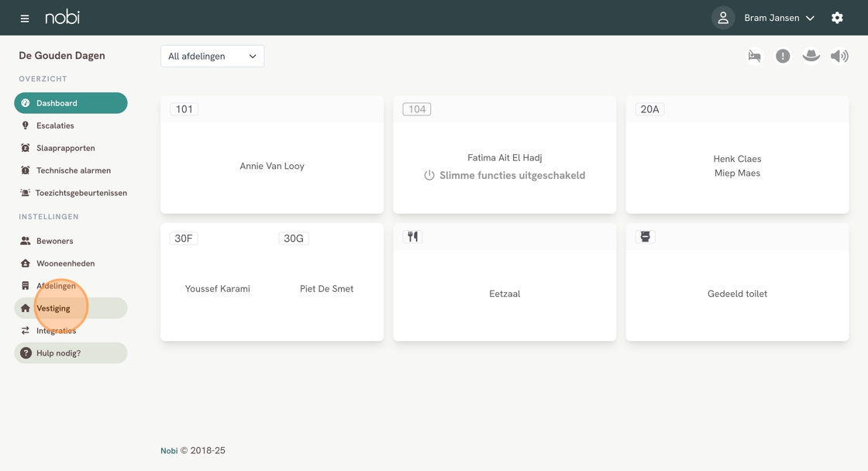Image resolution: width=868 pixels, height=471 pixels.
Task: Toggle the crossed-out bed filter icon
Action: 754,56
